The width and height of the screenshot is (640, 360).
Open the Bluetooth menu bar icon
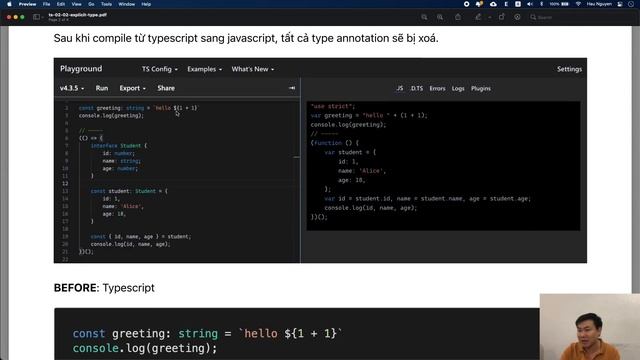(x=542, y=4)
